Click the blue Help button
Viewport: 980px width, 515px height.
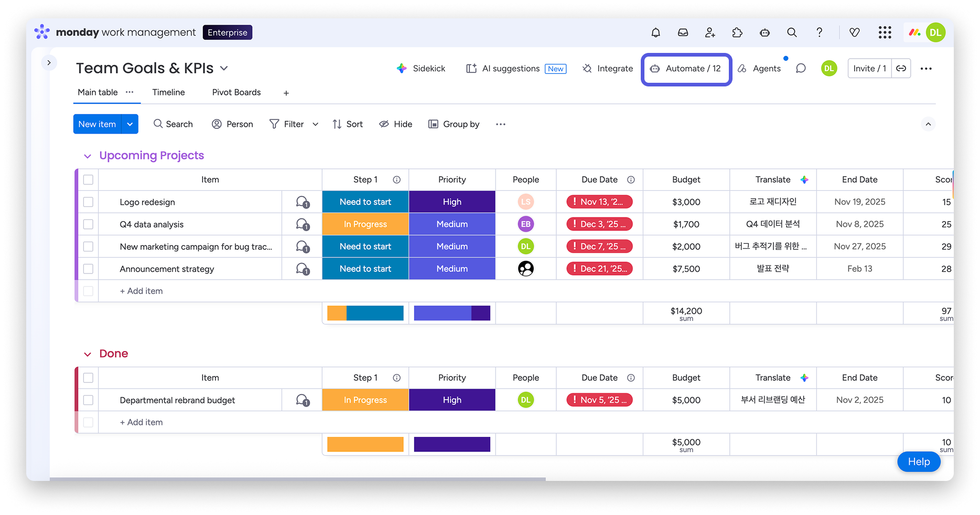coord(918,462)
